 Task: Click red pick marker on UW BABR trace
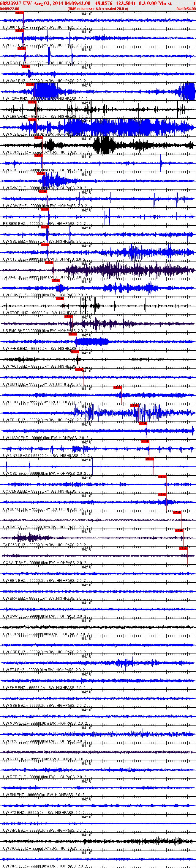[x=177, y=513]
